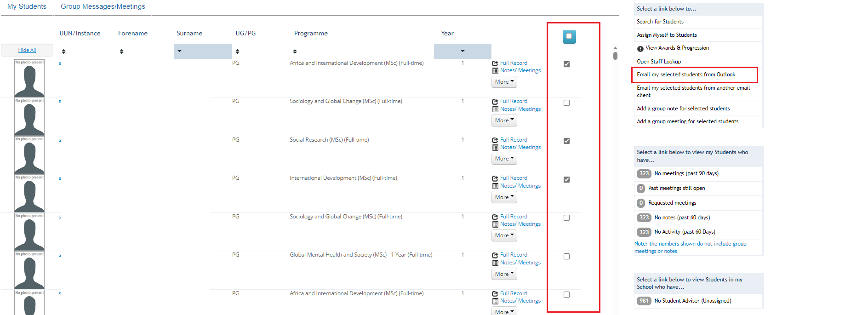Click photo placeholder of Global Mental Health student
The image size is (868, 315).
pyautogui.click(x=29, y=270)
